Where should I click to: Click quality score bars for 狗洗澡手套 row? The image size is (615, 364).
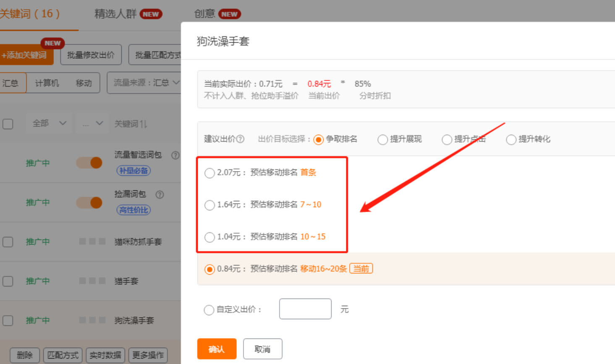[92, 320]
